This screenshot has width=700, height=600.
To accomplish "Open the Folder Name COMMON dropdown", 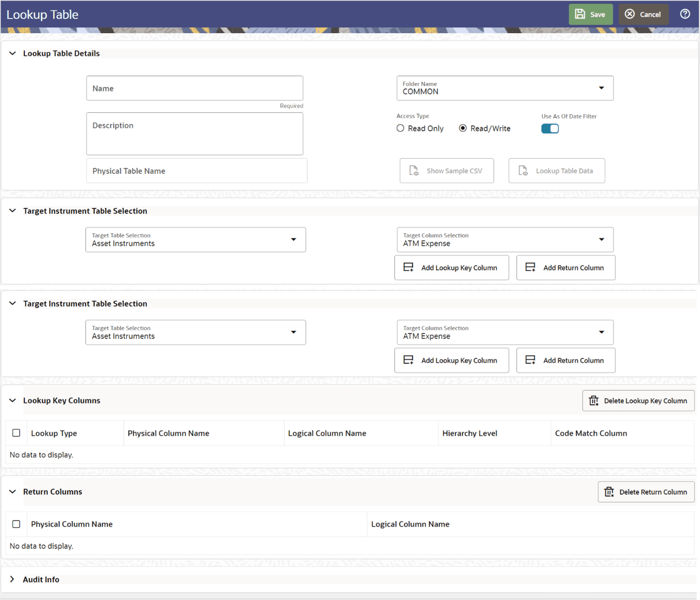I will (x=602, y=88).
